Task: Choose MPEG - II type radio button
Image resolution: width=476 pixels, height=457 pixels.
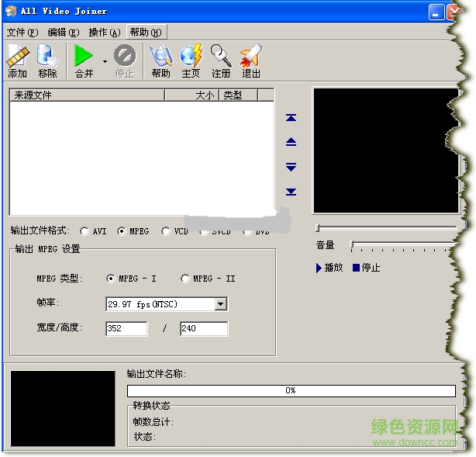Action: (185, 279)
